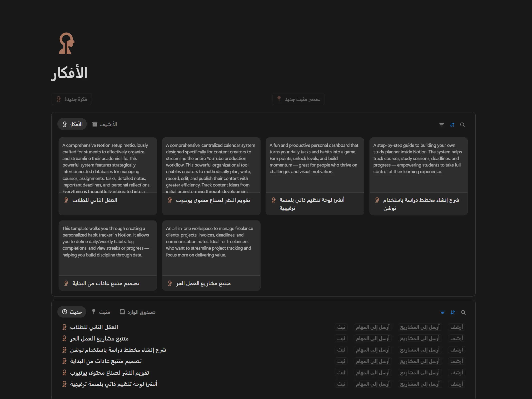Click head icon beside تصميم متتبع عادات card
532x399 pixels.
(x=66, y=283)
